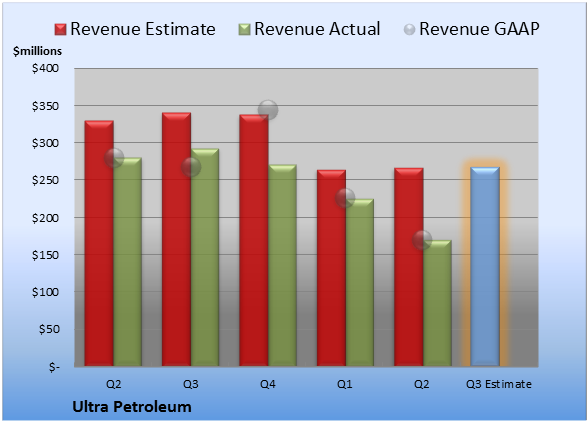Select the green actual bar for Q1

(360, 282)
